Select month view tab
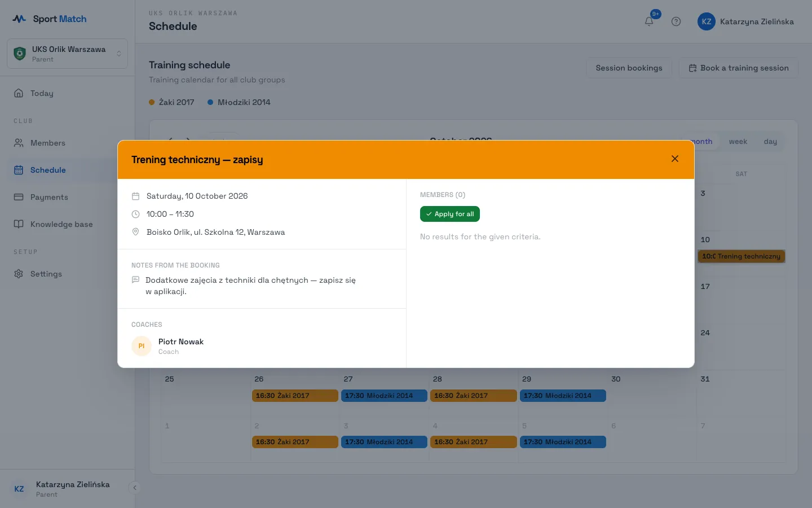Screen dimensions: 812x508 tap(701, 142)
